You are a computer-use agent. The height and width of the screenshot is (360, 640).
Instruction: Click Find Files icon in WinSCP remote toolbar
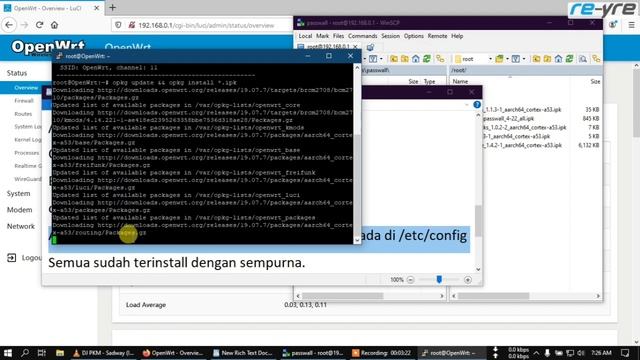coord(583,59)
